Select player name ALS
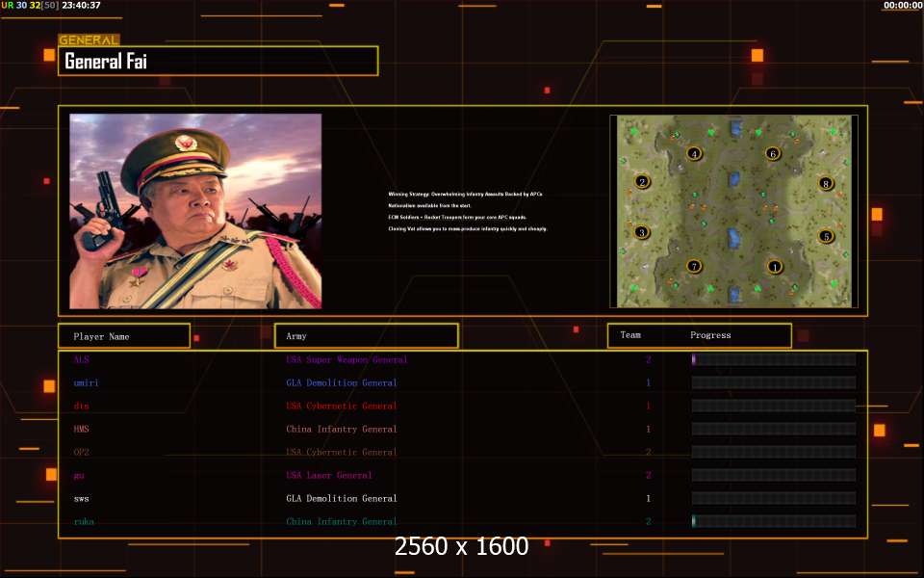This screenshot has width=924, height=578. click(81, 359)
